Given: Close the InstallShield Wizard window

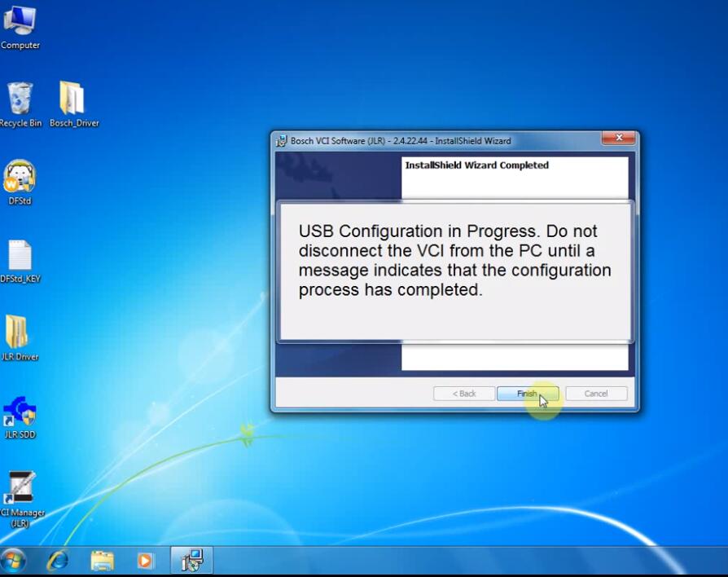Looking at the screenshot, I should (x=618, y=138).
